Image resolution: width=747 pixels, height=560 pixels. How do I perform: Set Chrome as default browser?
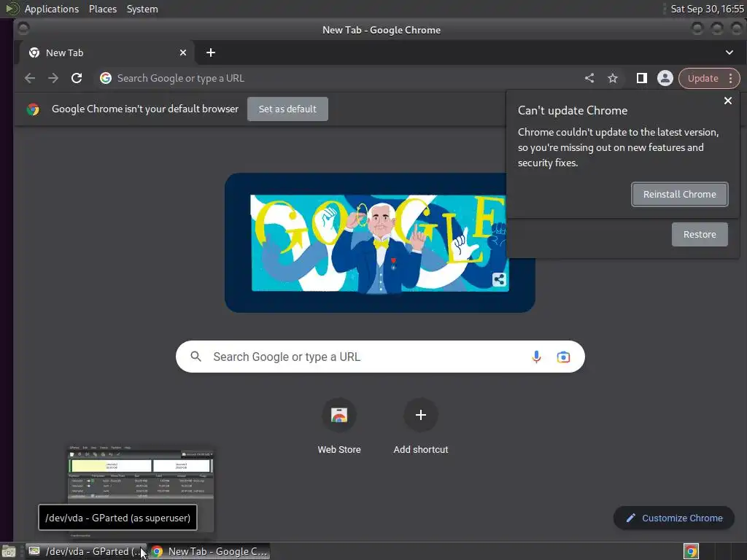coord(287,109)
